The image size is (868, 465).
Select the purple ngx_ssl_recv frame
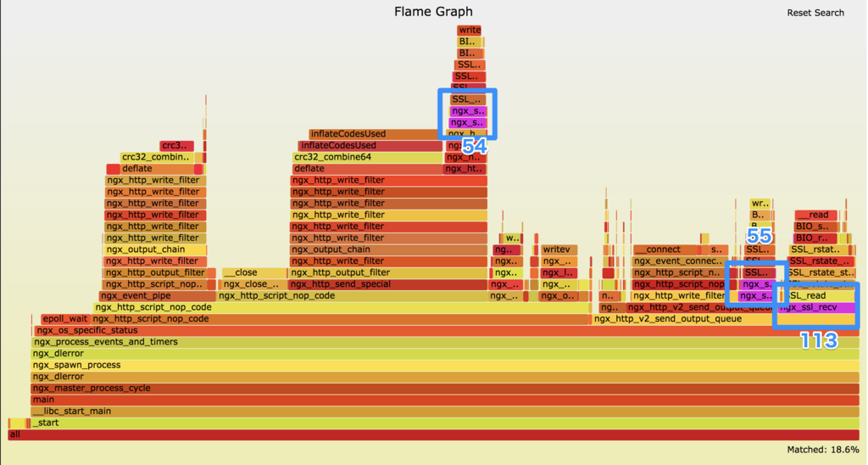[816, 308]
